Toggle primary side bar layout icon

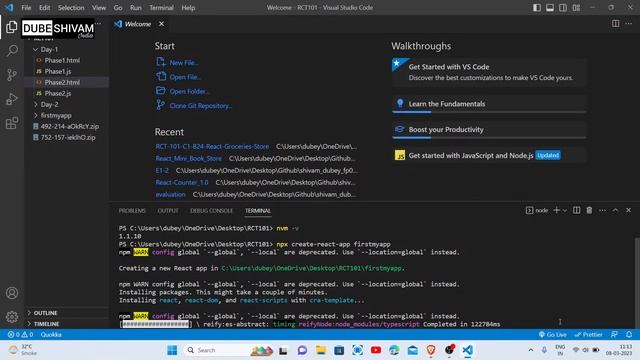point(537,7)
